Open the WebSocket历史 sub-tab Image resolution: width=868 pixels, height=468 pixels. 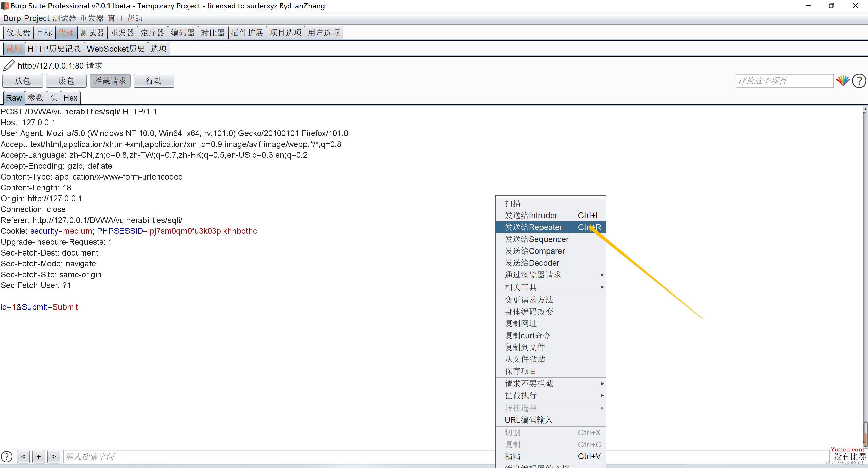(116, 49)
